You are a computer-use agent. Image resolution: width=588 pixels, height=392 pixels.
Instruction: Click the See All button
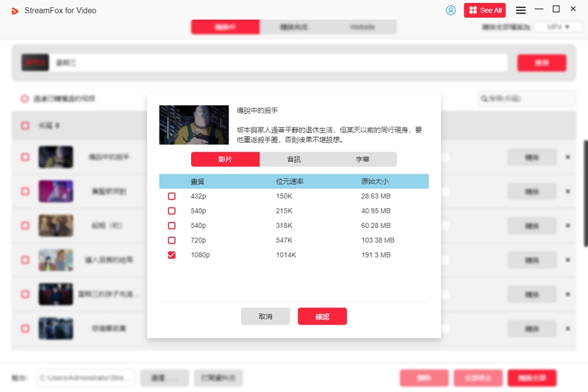[484, 10]
